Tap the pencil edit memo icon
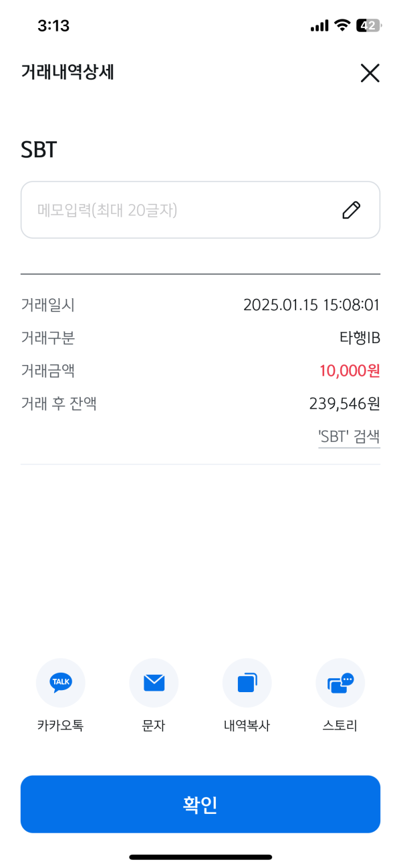401x868 pixels. point(351,210)
